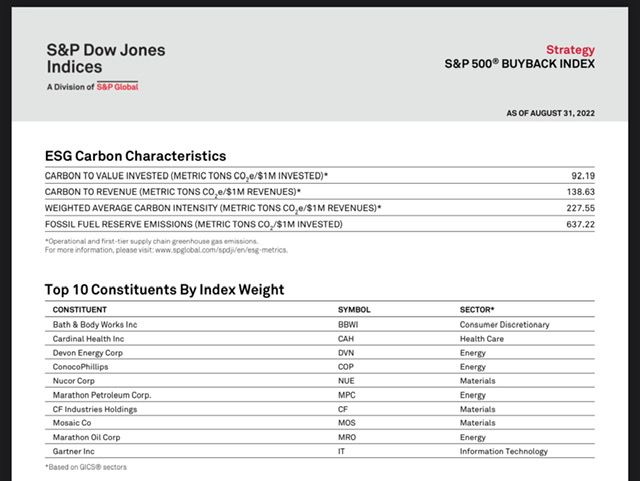Click the S&P Dow Jones Indices logo
The image size is (640, 481).
(x=106, y=58)
